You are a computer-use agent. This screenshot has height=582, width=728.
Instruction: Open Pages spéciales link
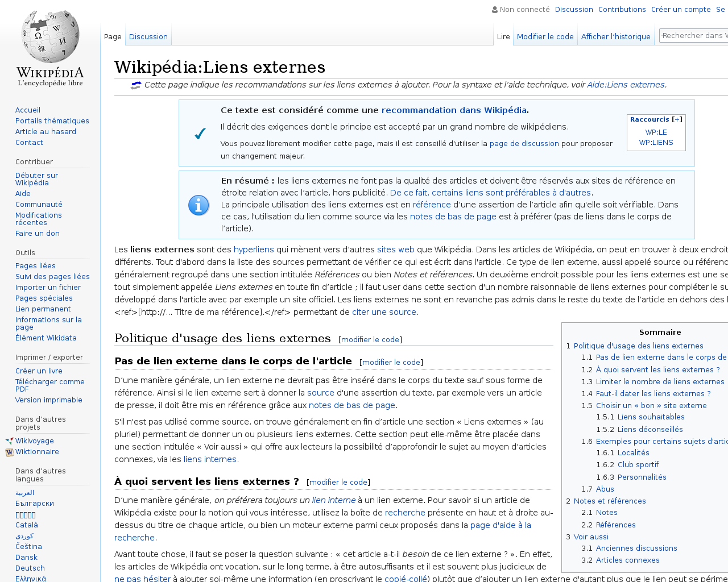pyautogui.click(x=44, y=298)
